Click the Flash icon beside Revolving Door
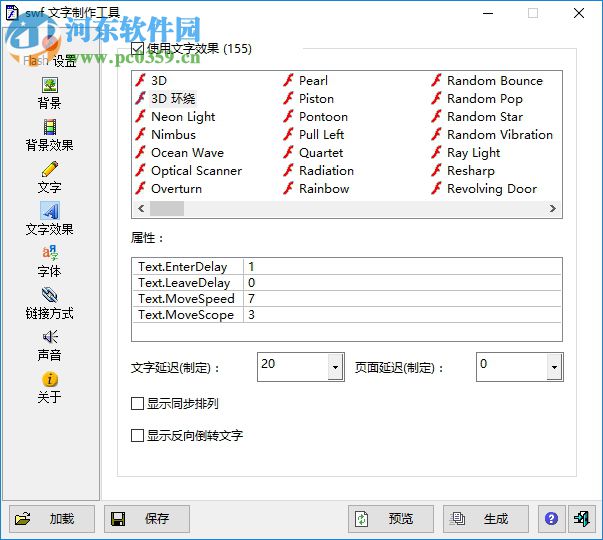Image resolution: width=603 pixels, height=540 pixels. [x=436, y=188]
